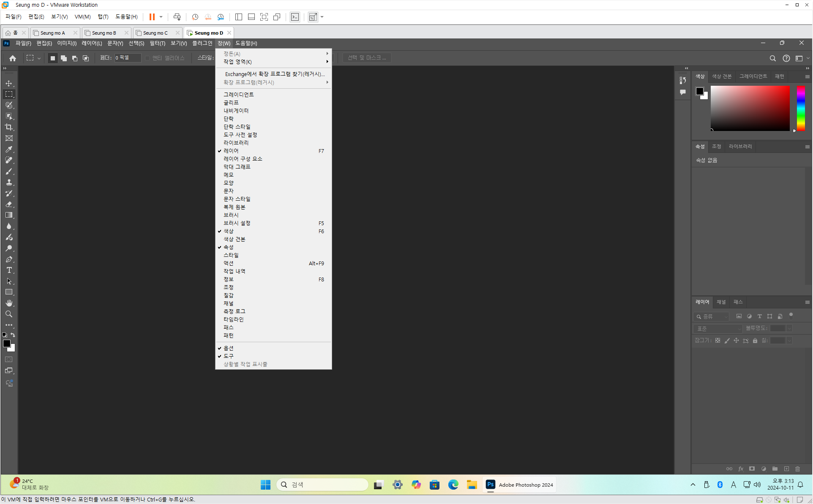Click the Photoshop home icon
The width and height of the screenshot is (813, 504).
13,58
